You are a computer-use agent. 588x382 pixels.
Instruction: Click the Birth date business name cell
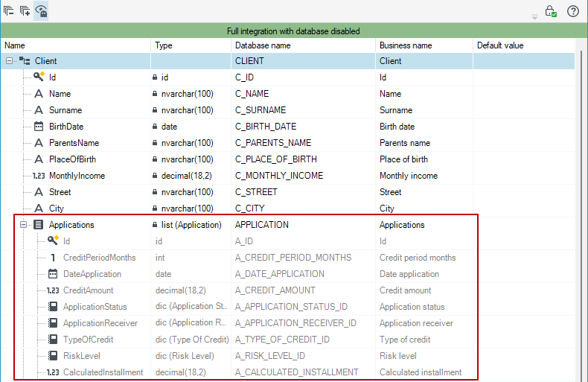424,127
